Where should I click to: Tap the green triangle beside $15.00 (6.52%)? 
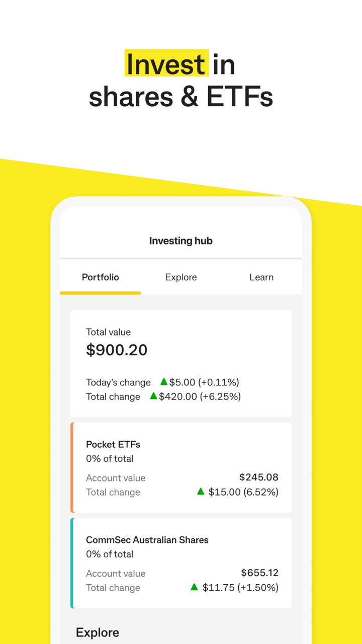201,492
